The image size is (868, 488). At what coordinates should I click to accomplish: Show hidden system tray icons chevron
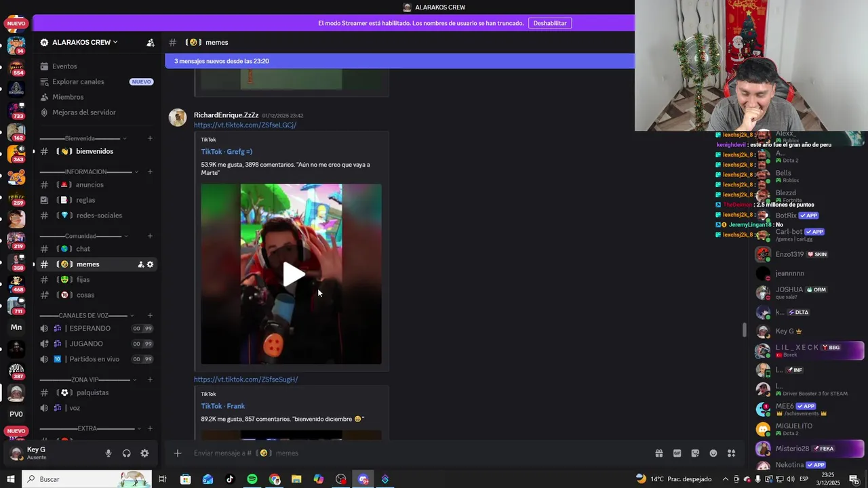click(725, 479)
